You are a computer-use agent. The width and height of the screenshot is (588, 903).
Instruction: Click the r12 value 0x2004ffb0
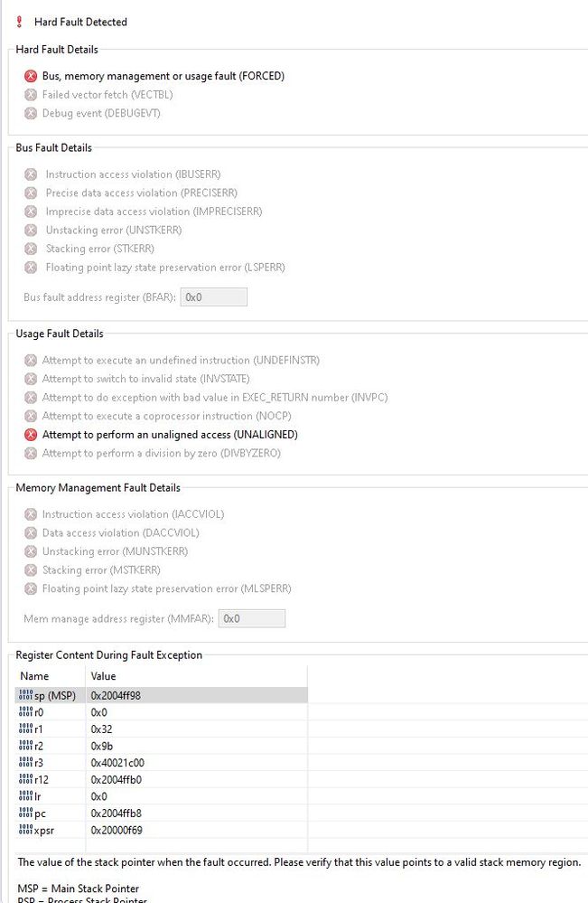pyautogui.click(x=115, y=779)
